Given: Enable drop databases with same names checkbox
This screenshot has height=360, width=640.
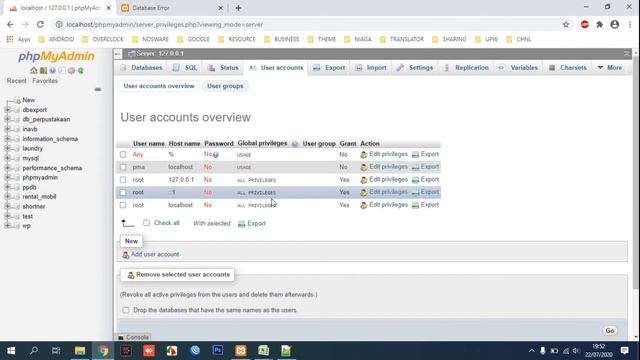Looking at the screenshot, I should pyautogui.click(x=126, y=310).
